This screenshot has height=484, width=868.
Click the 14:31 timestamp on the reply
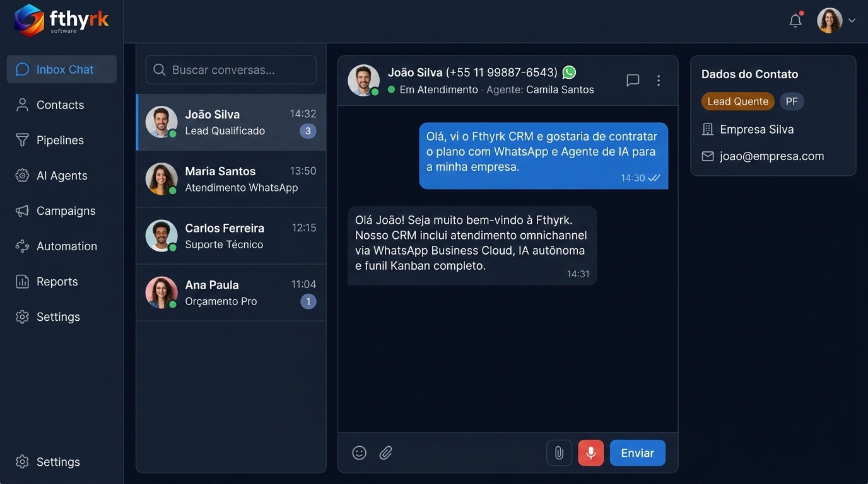578,274
